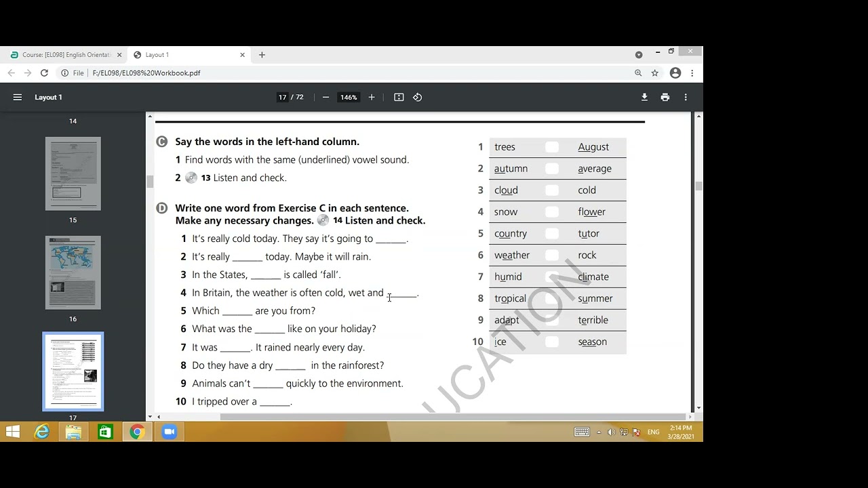Click the network tray icon

624,432
